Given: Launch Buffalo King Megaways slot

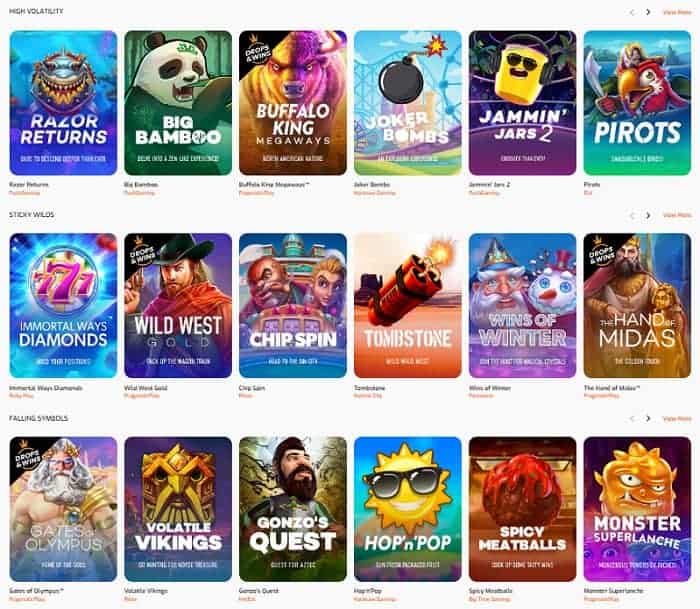Looking at the screenshot, I should pyautogui.click(x=293, y=103).
